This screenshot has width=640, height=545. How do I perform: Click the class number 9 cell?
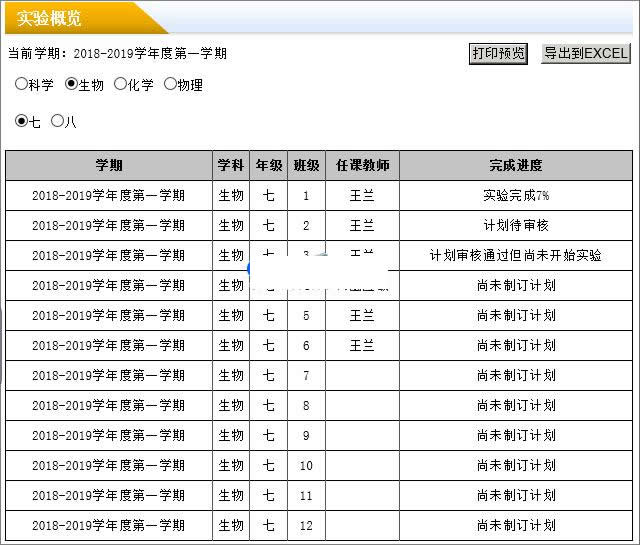click(307, 436)
